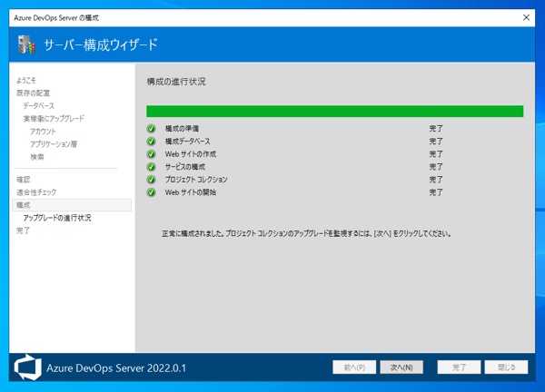Click the サーバー構成ウィザード header title
This screenshot has height=392, width=545.
point(101,44)
